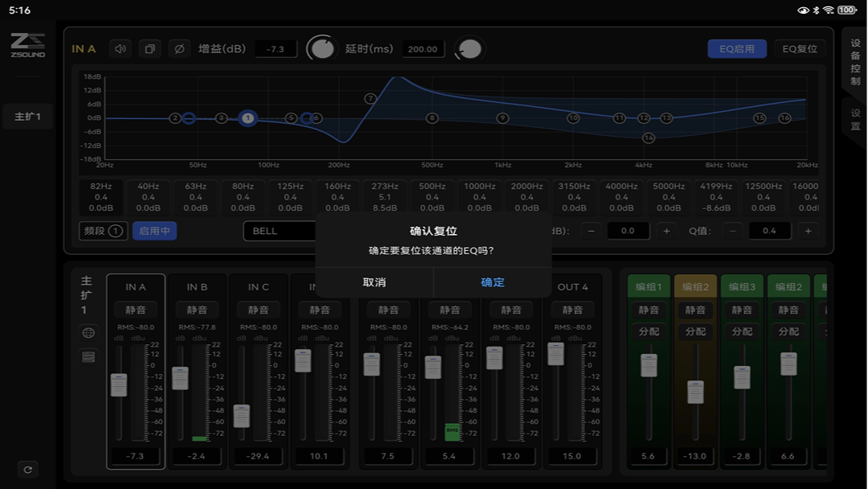Click the refresh icon at bottom left
This screenshot has width=868, height=489.
click(x=29, y=469)
